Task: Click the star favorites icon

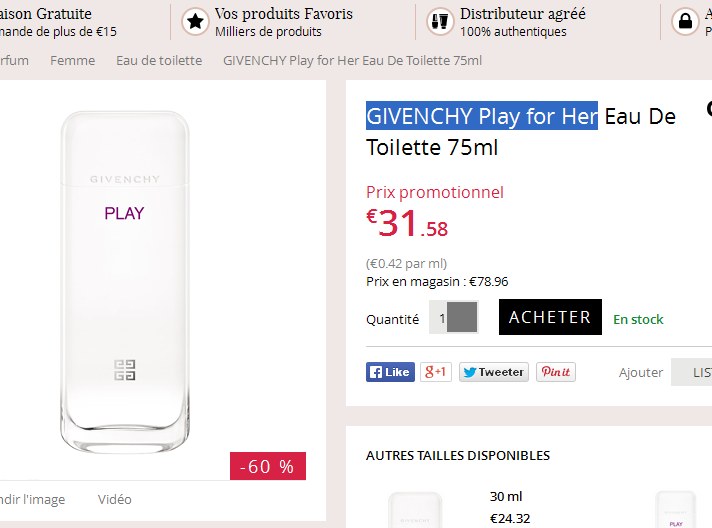Action: point(197,21)
